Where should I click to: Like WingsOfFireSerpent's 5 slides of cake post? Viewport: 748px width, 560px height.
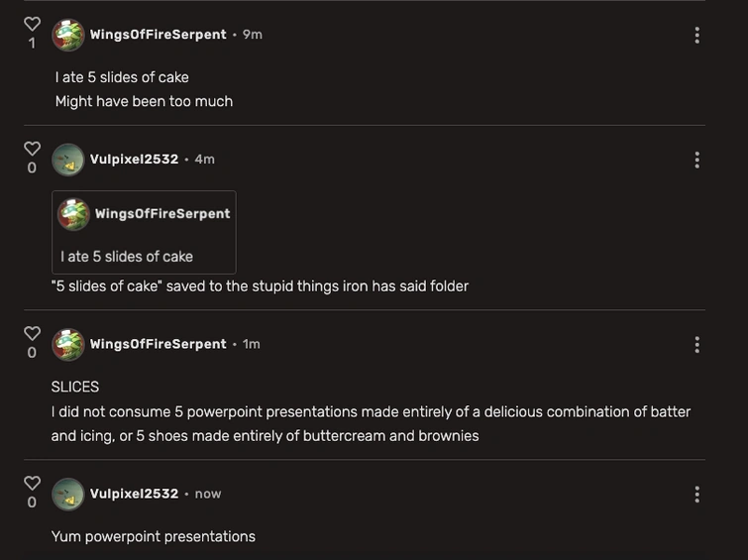click(x=32, y=24)
